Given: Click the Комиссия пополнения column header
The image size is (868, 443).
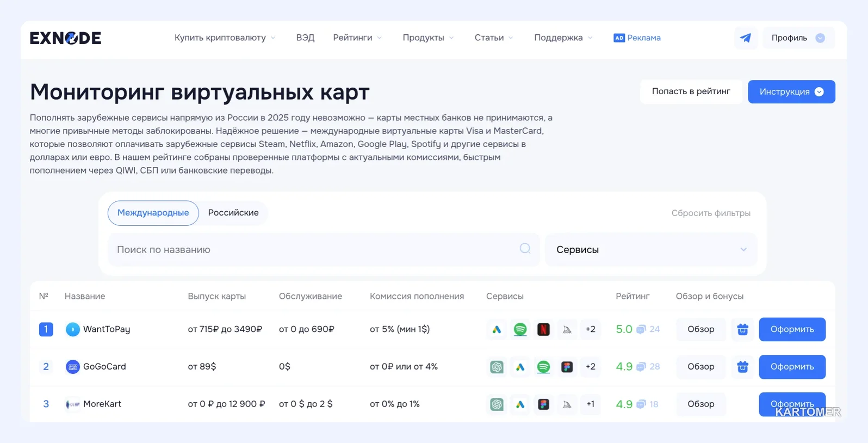Looking at the screenshot, I should [x=417, y=297].
